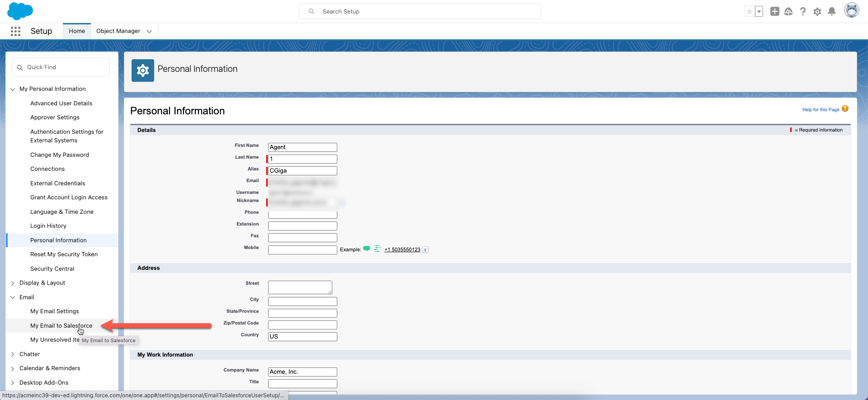This screenshot has height=400, width=868.
Task: Click the Help for this Page link
Action: click(x=821, y=110)
